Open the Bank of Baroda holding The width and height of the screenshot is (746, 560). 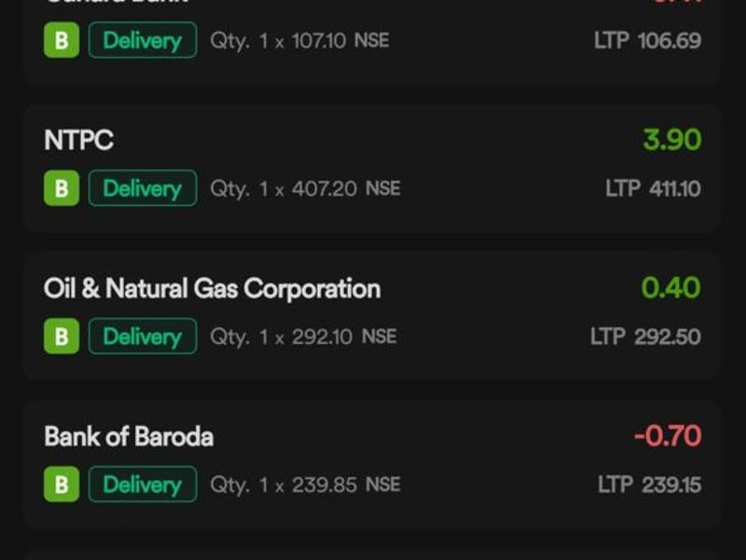coord(372,465)
